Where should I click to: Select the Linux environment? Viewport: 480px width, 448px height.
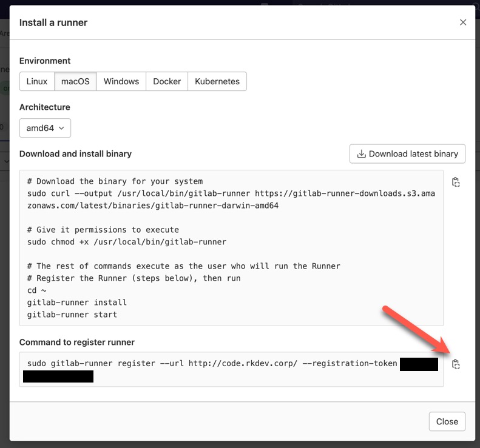point(37,81)
